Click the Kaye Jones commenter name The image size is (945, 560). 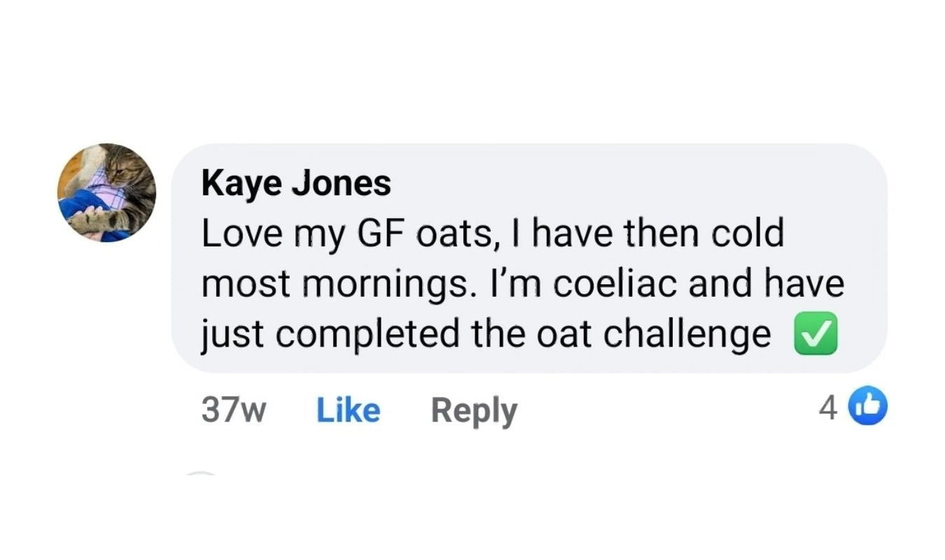pyautogui.click(x=296, y=184)
